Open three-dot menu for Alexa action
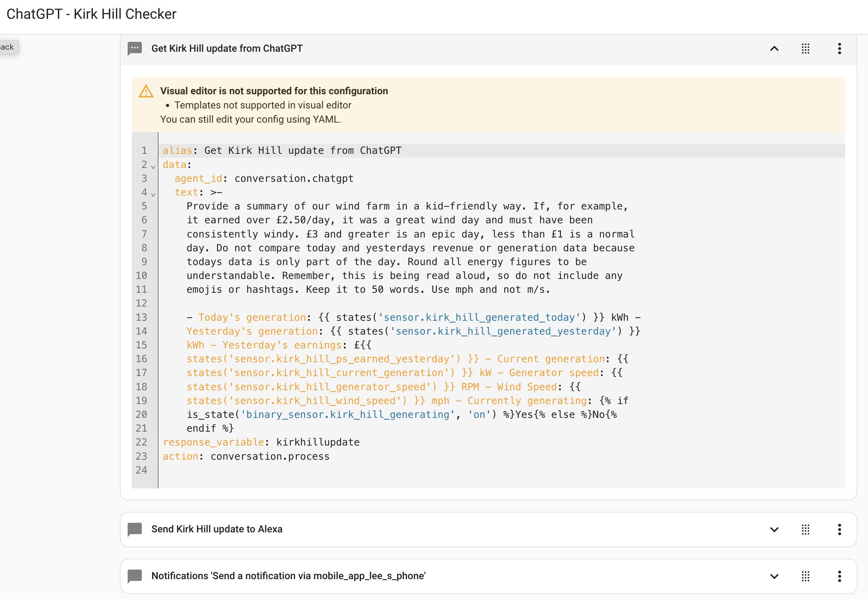 pos(840,529)
